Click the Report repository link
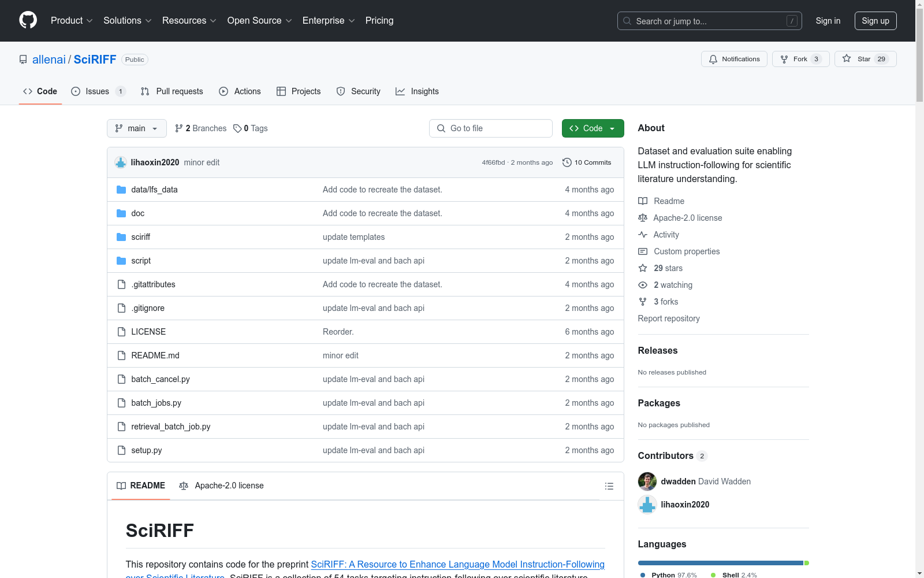Image resolution: width=924 pixels, height=578 pixels. 669,318
